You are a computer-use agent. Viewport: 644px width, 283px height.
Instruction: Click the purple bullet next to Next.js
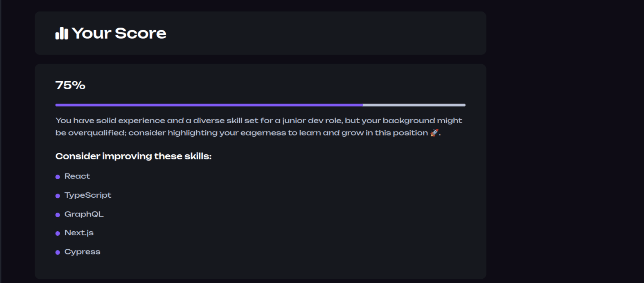57,233
